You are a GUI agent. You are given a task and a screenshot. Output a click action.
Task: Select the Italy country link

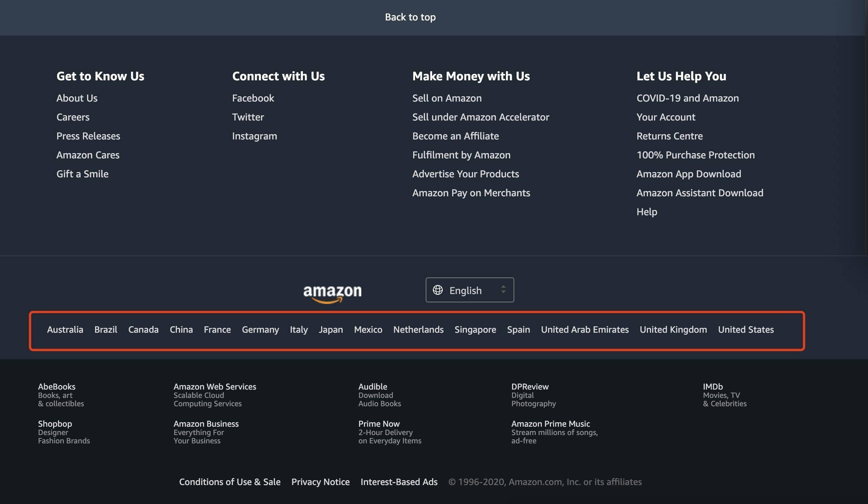point(299,330)
